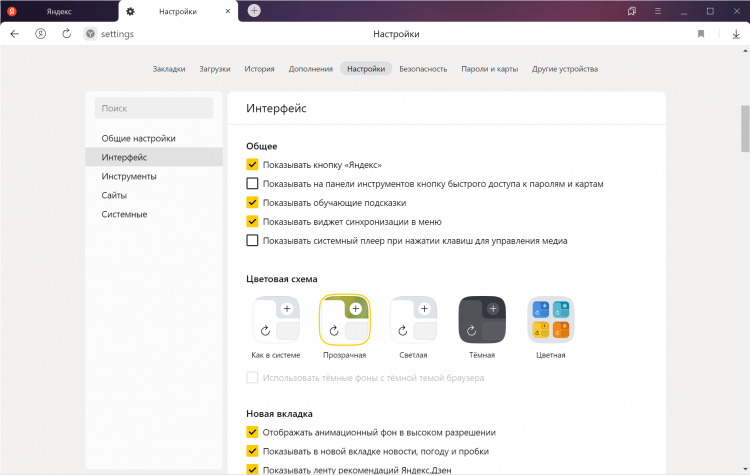Open Закладки section
Image resolution: width=750 pixels, height=475 pixels.
(x=169, y=69)
